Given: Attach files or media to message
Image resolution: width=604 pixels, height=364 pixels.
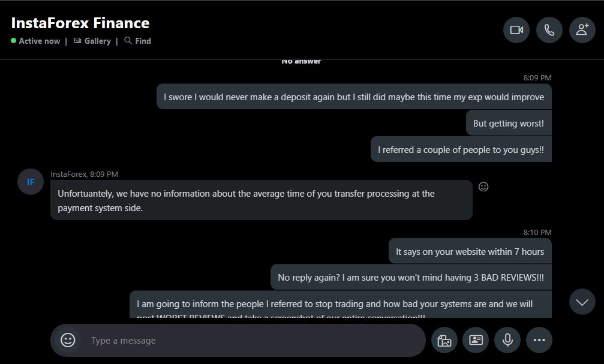Looking at the screenshot, I should tap(444, 340).
